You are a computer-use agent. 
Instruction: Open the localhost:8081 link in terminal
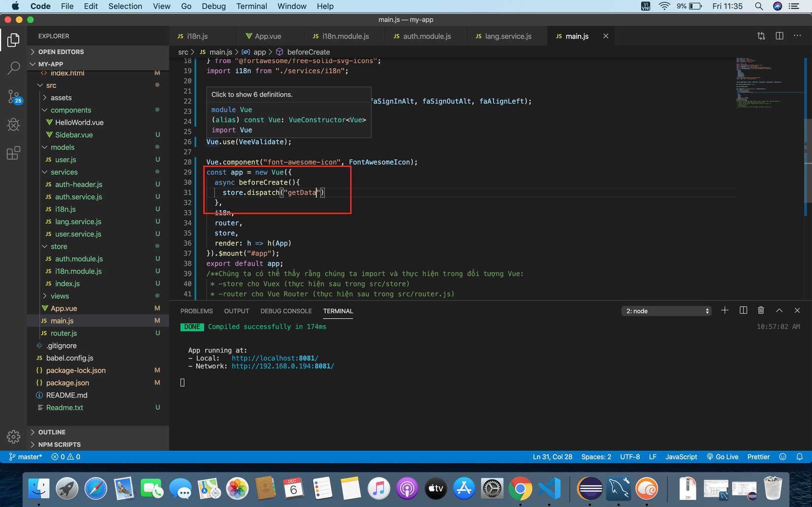click(275, 358)
